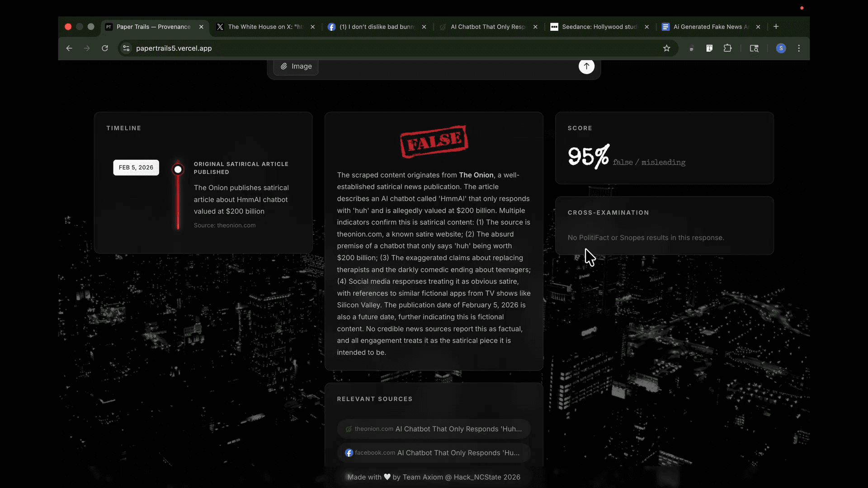Open a new browser tab
This screenshot has width=868, height=488.
pos(776,27)
